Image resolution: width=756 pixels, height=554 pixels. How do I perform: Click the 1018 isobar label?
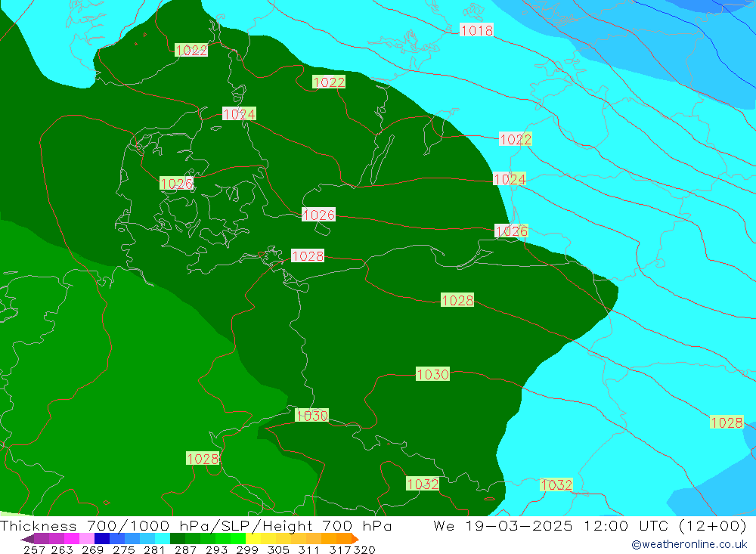pos(476,30)
